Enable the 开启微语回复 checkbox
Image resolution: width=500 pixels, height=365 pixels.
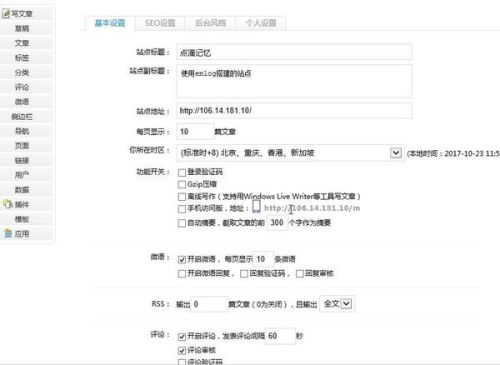182,274
